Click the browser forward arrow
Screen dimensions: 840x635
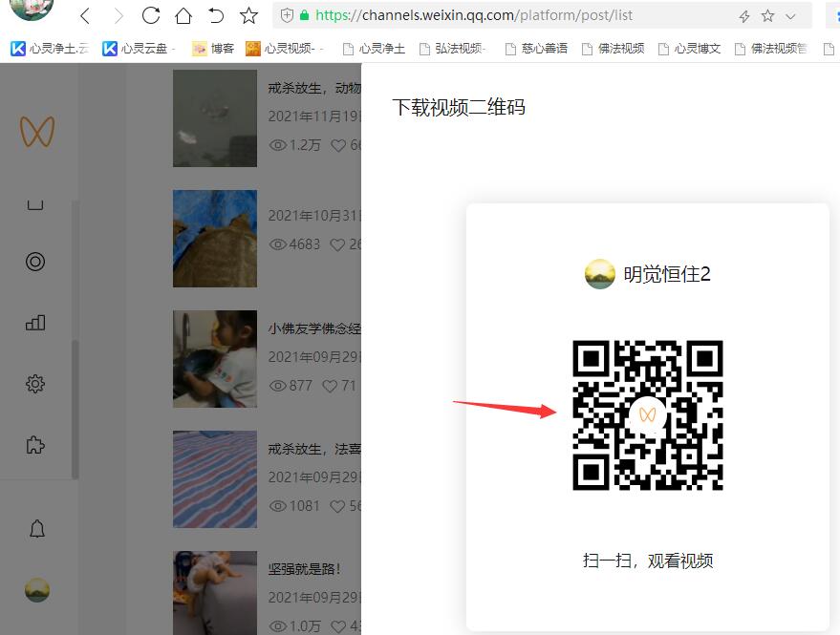tap(118, 16)
